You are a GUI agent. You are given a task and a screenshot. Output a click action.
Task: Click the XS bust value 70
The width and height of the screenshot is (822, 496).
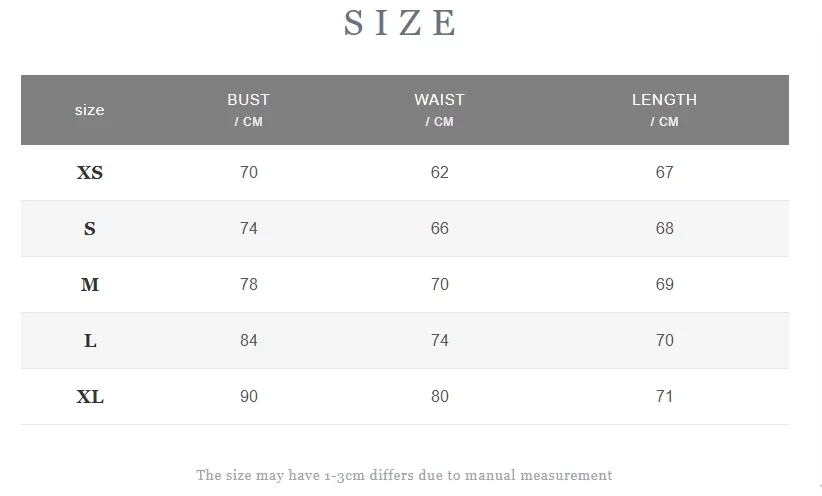pos(249,172)
